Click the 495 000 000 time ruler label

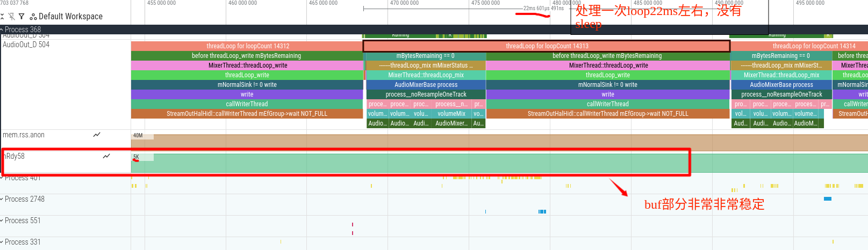point(810,3)
